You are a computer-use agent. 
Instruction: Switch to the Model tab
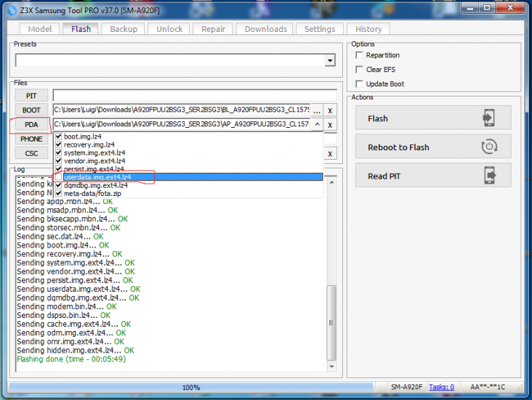pos(40,29)
